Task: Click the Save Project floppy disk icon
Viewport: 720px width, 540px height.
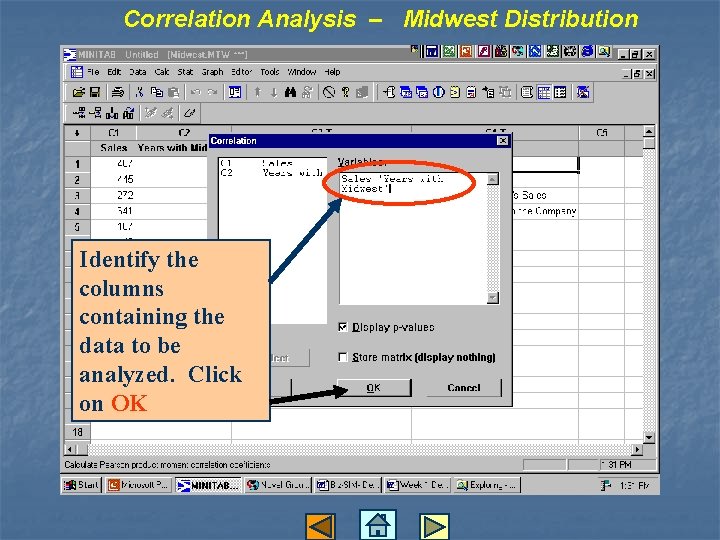Action: [x=95, y=92]
